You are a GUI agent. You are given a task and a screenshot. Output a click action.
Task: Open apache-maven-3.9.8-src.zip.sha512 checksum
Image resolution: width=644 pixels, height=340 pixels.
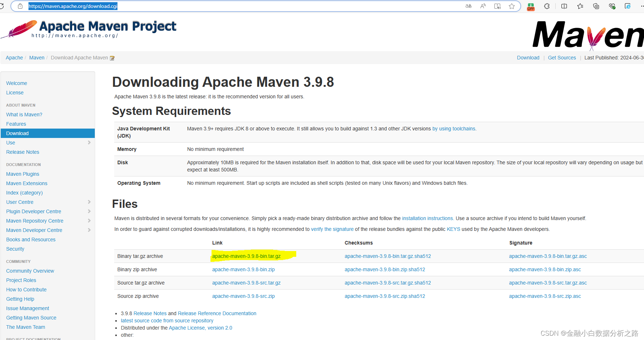385,296
